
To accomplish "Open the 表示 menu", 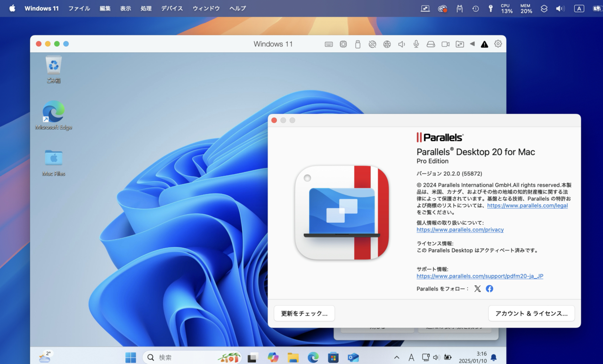I will tap(126, 8).
